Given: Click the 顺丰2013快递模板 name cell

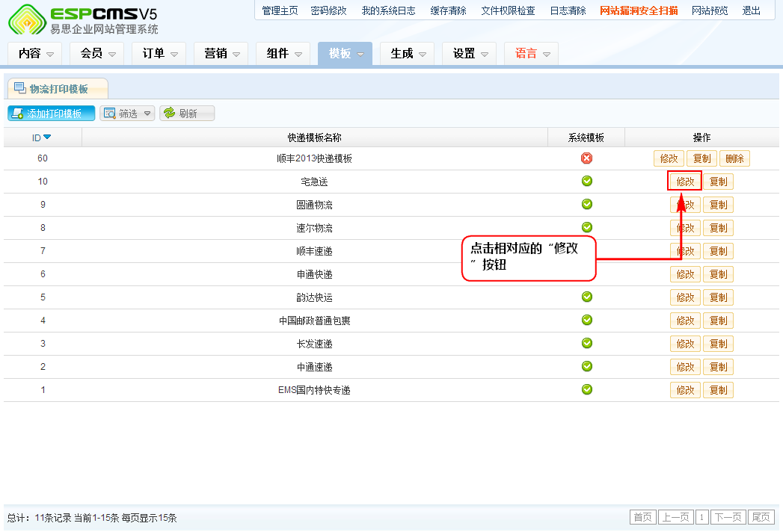Looking at the screenshot, I should coord(315,158).
